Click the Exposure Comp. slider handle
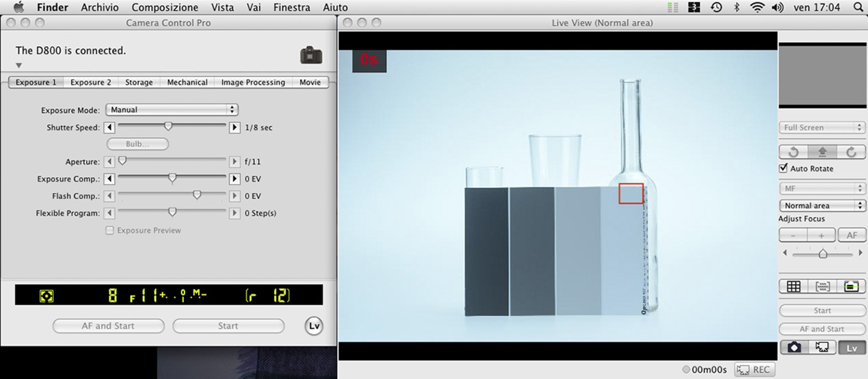Image resolution: width=868 pixels, height=379 pixels. [x=172, y=178]
